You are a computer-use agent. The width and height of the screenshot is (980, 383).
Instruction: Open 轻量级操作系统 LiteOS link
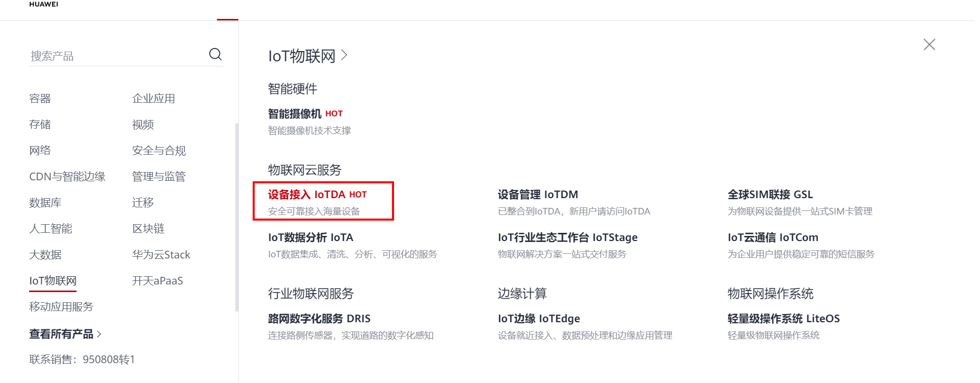point(783,319)
